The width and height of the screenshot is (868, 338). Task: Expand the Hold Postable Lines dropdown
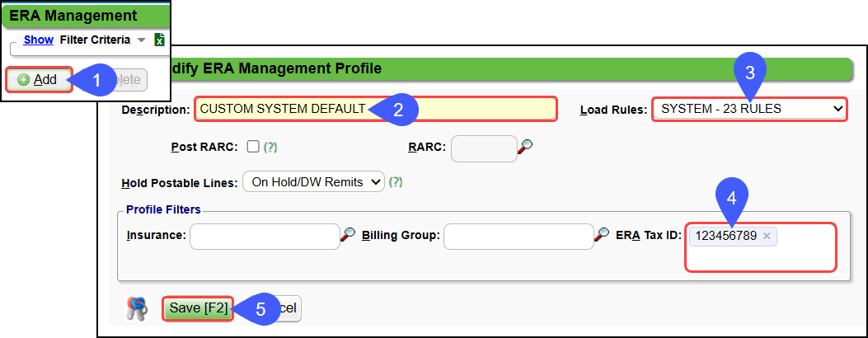[x=313, y=181]
